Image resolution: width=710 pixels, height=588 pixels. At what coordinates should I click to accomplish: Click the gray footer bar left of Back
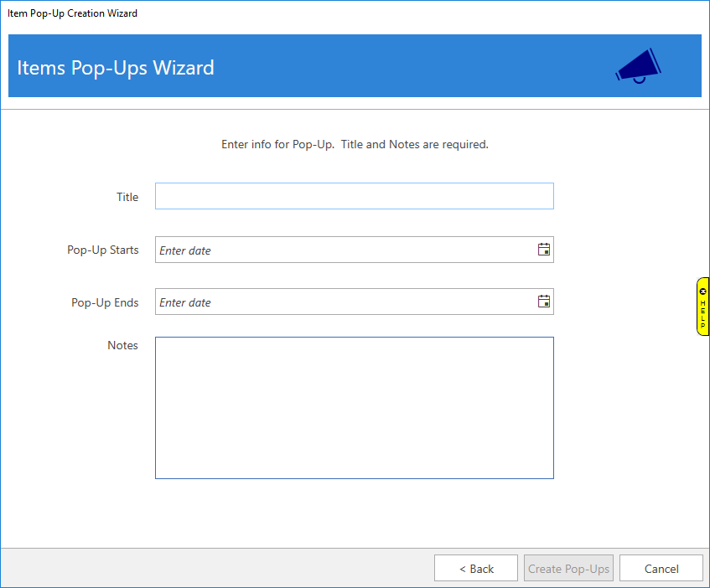tap(210, 569)
